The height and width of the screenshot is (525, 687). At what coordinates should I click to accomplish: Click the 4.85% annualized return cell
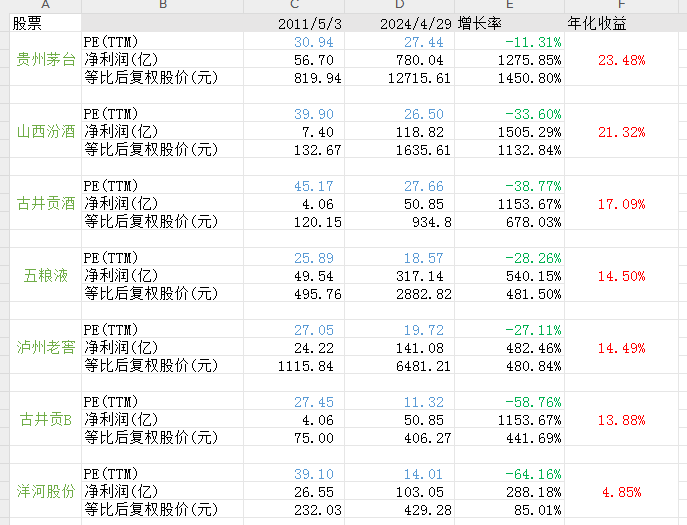tap(621, 491)
